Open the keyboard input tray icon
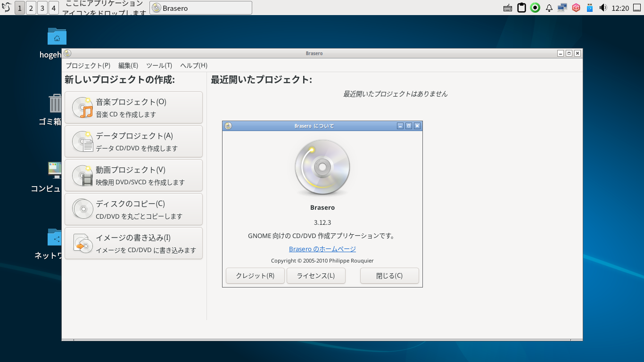Image resolution: width=644 pixels, height=362 pixels. [508, 8]
